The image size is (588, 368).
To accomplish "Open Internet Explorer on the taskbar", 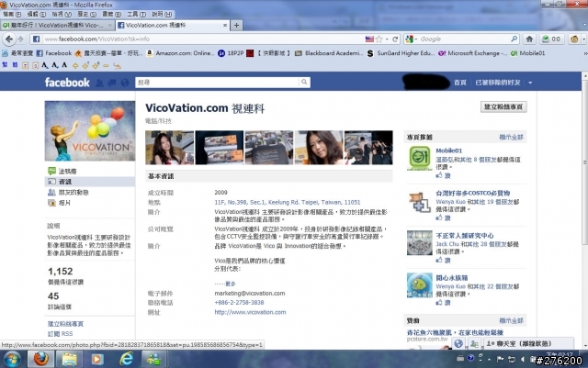I will 126,359.
